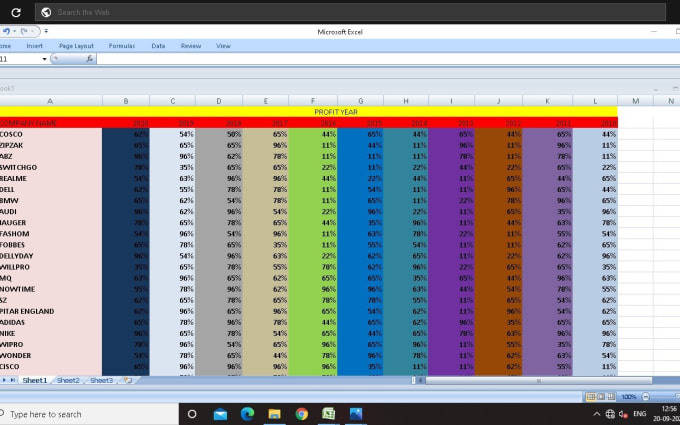The image size is (680, 425).
Task: Switch to Normal view in status bar
Action: 591,397
